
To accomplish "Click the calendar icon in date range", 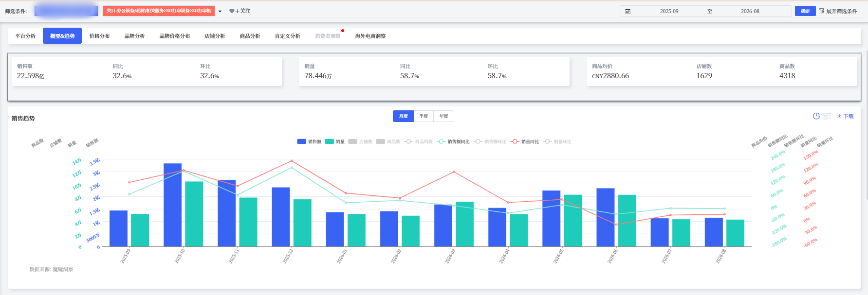I will [x=628, y=11].
